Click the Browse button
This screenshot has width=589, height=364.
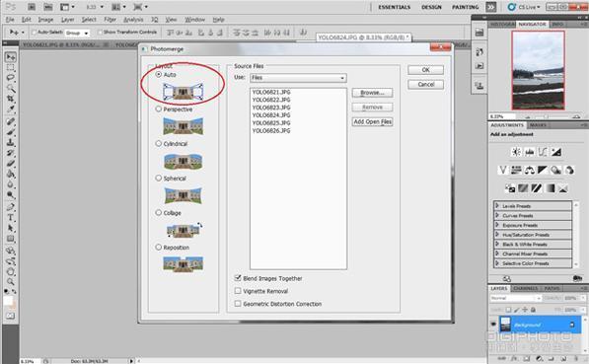tap(372, 93)
